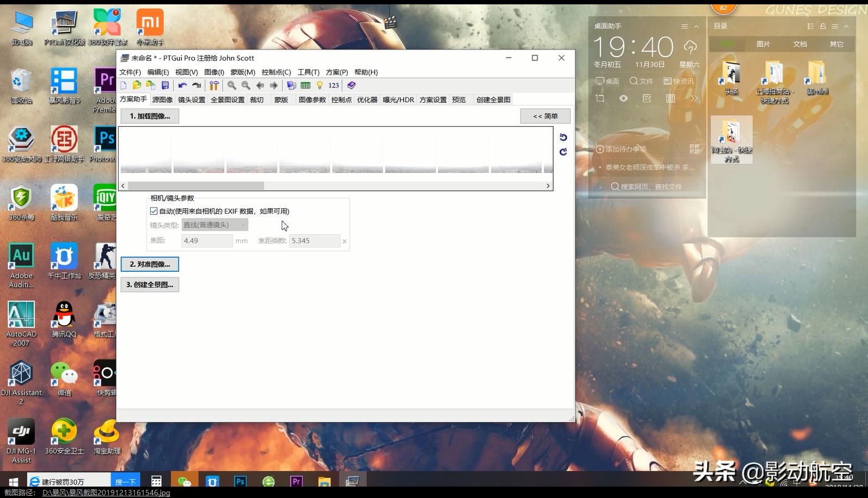The height and width of the screenshot is (498, 868).
Task: Open the purple help book icon
Action: [351, 85]
